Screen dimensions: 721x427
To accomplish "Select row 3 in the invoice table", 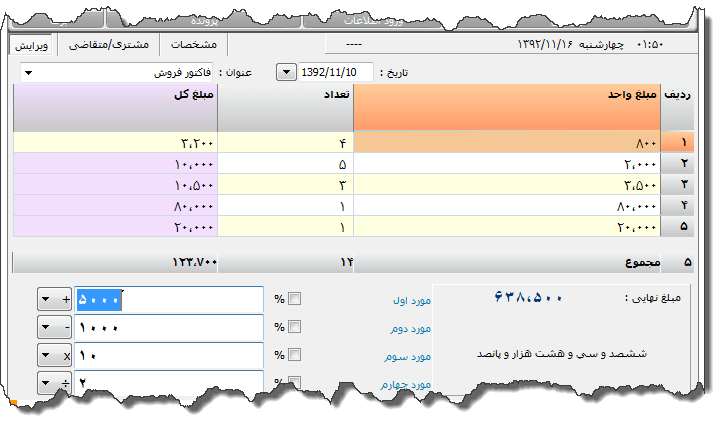I will [x=685, y=184].
